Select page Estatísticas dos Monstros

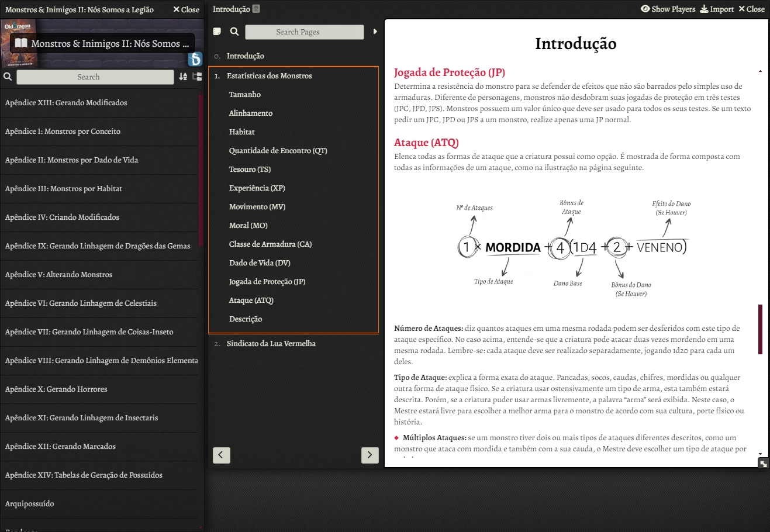(270, 76)
